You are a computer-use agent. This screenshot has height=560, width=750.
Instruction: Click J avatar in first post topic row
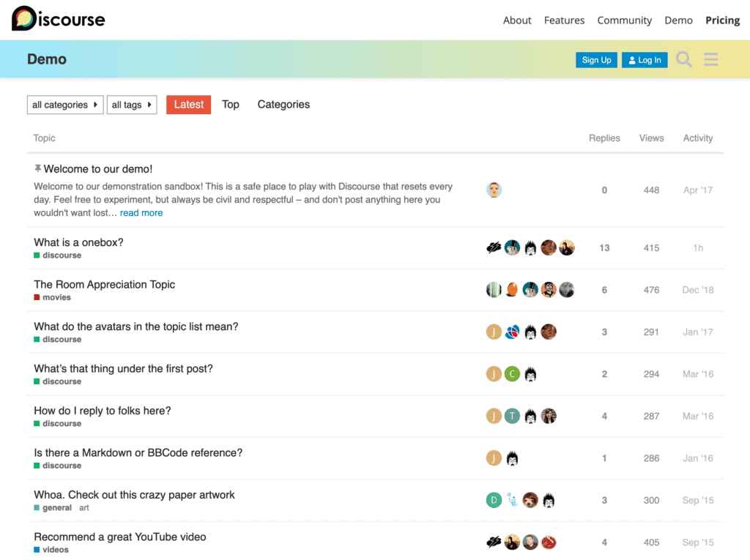point(494,374)
